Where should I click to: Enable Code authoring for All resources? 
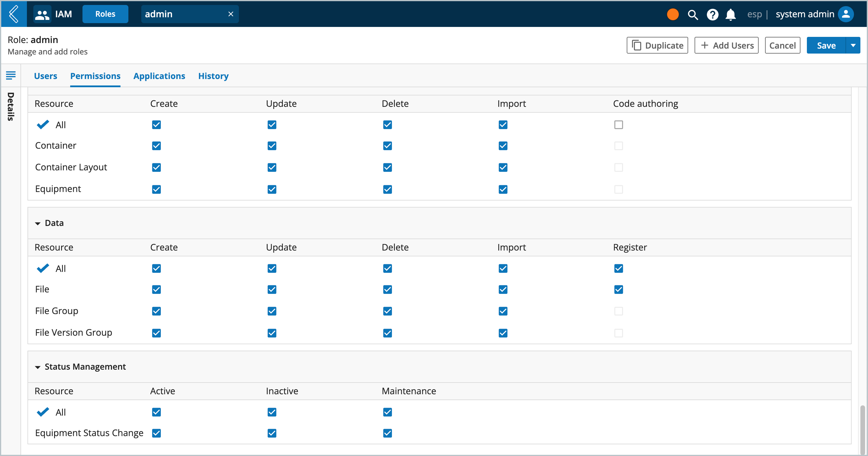click(x=618, y=125)
